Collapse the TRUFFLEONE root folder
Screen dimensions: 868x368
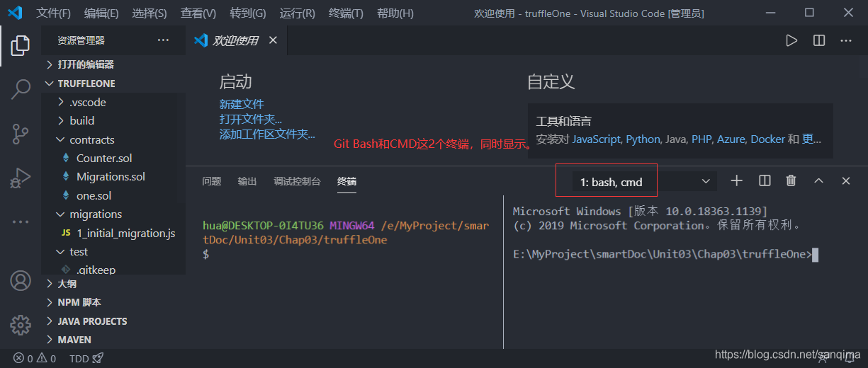pos(113,84)
